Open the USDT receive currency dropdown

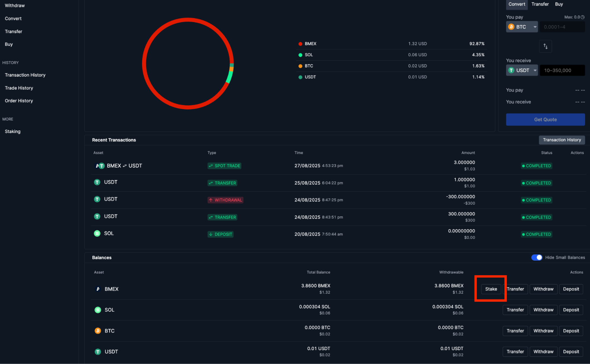tap(522, 70)
